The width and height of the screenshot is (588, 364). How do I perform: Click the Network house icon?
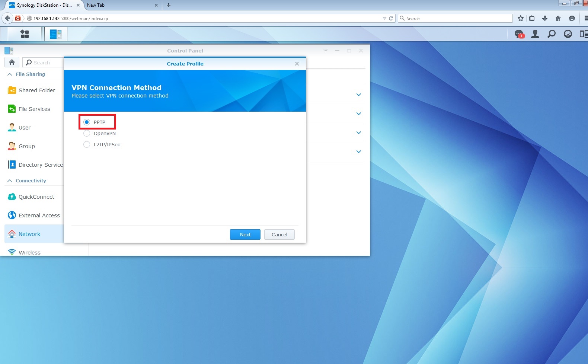(x=12, y=234)
